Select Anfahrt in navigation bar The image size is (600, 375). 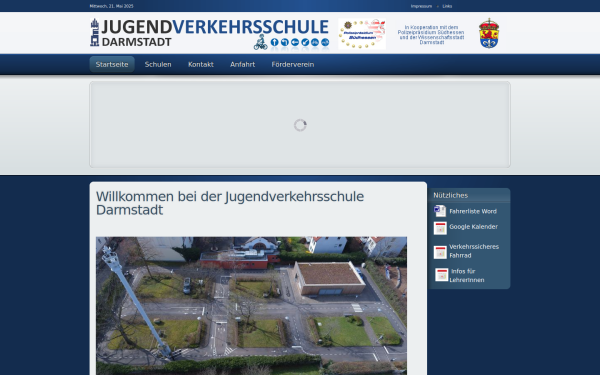point(243,64)
